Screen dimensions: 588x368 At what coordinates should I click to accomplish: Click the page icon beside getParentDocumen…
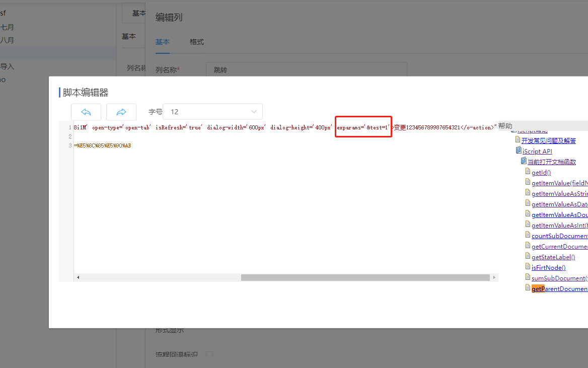tap(528, 287)
